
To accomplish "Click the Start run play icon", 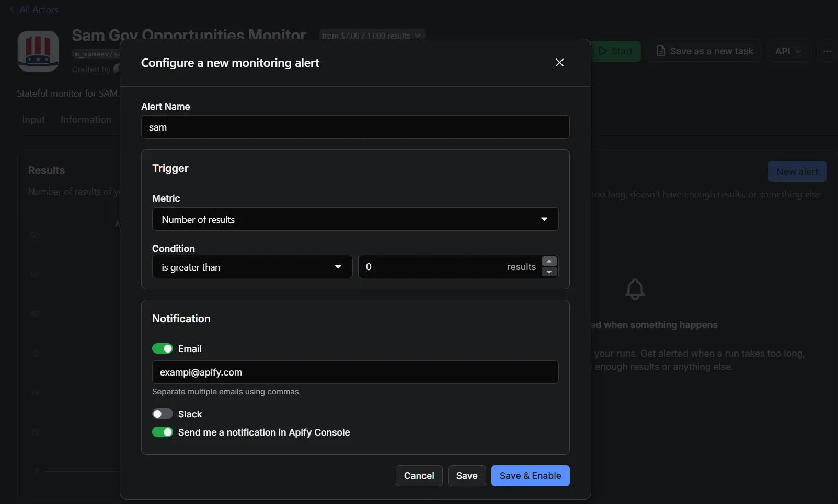I will point(605,51).
